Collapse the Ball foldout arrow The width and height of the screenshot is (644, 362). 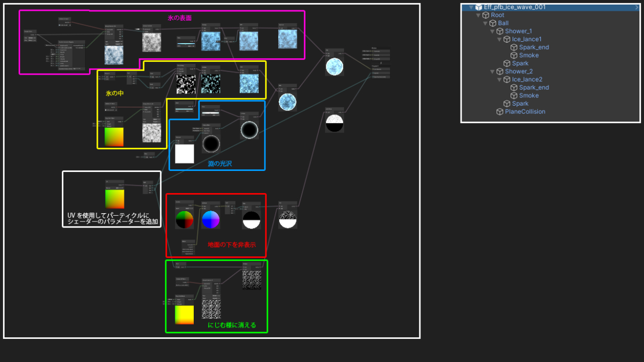click(x=485, y=23)
